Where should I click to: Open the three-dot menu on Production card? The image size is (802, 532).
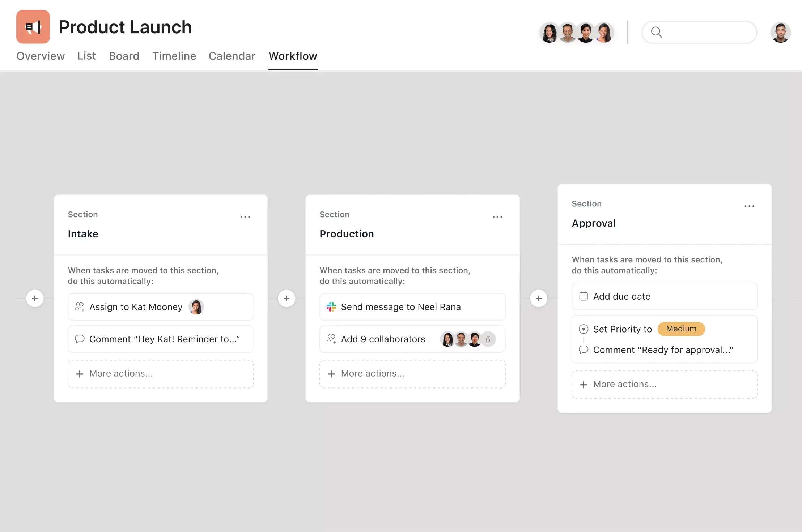(497, 215)
